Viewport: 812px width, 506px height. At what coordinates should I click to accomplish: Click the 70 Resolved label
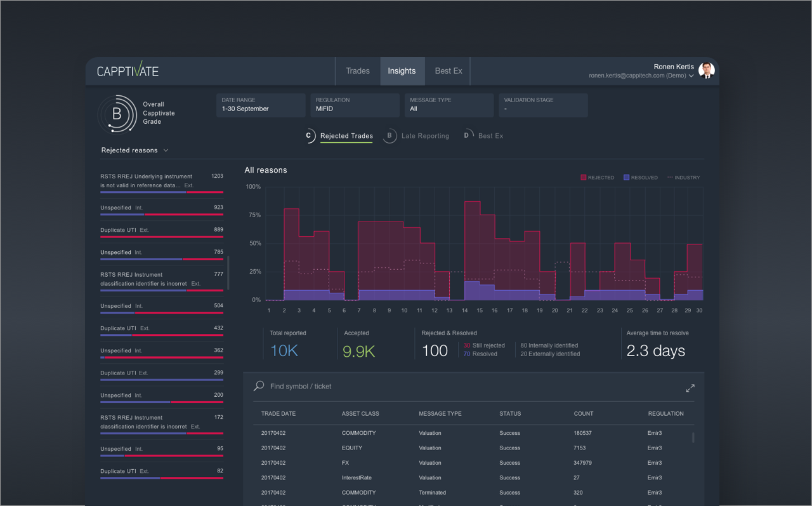tap(480, 354)
